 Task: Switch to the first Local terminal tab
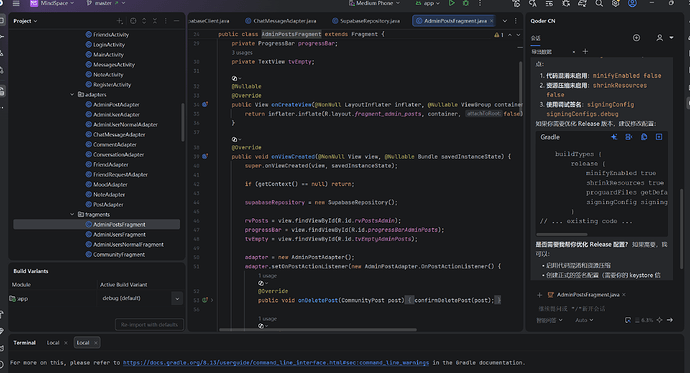(x=53, y=343)
